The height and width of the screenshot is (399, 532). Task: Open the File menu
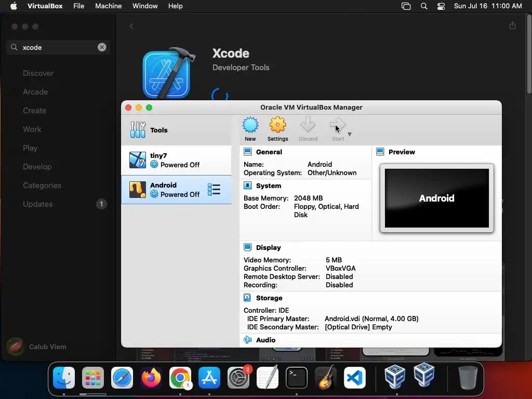[x=79, y=6]
